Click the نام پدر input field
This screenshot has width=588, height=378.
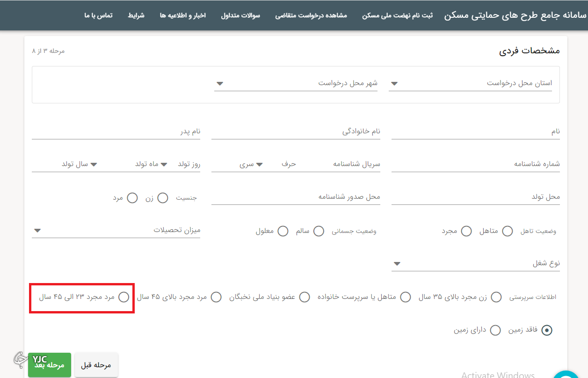pyautogui.click(x=116, y=131)
